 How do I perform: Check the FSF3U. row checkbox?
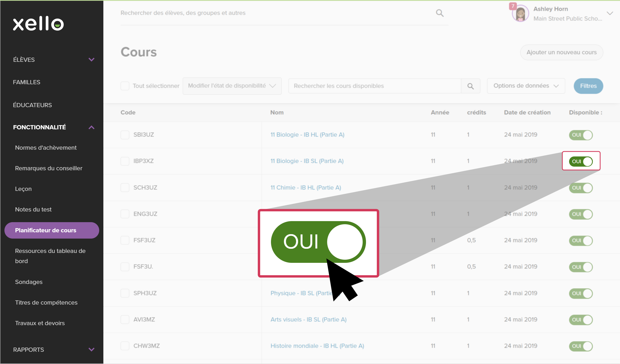pyautogui.click(x=125, y=267)
